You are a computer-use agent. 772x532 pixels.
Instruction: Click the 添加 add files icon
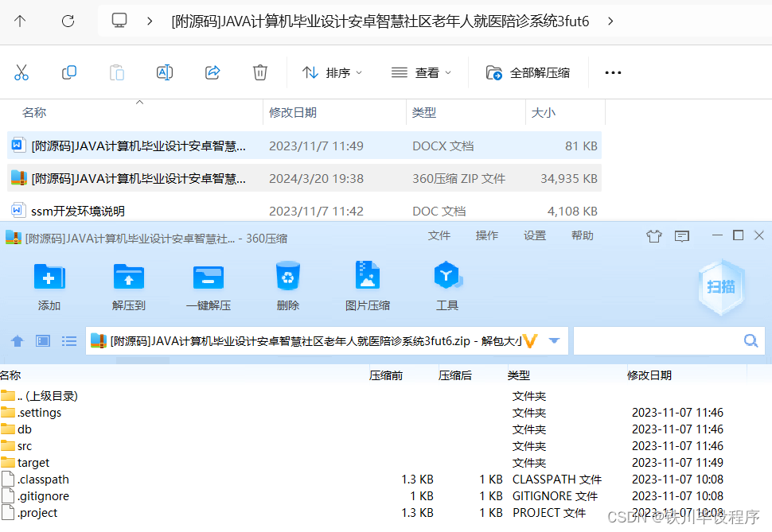(x=49, y=286)
